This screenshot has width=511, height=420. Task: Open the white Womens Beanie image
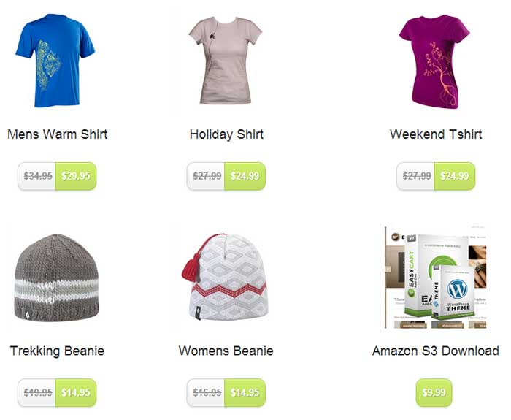(225, 277)
